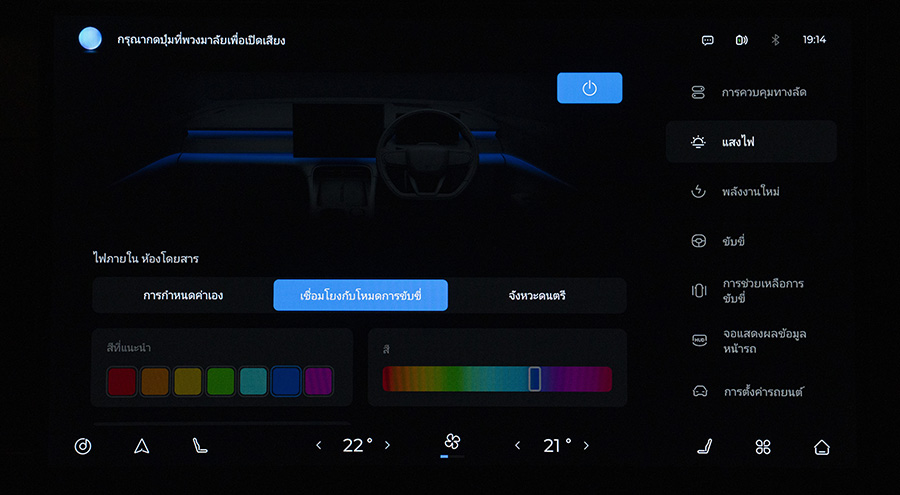Open the media disc icon
The height and width of the screenshot is (495, 900).
coord(83,446)
